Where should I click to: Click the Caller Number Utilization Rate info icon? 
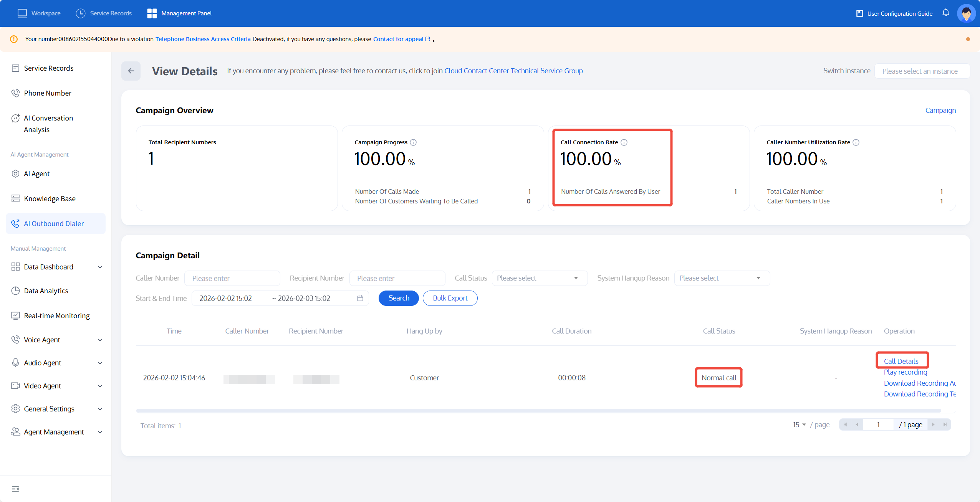coord(856,142)
